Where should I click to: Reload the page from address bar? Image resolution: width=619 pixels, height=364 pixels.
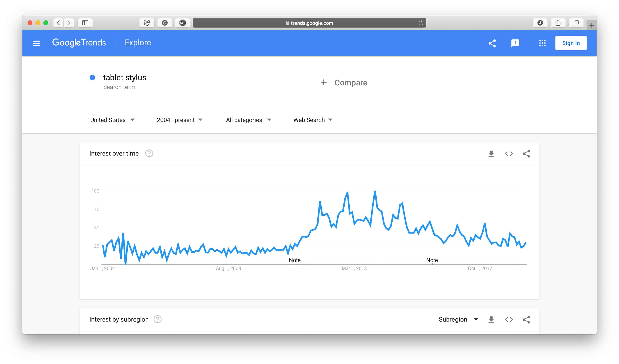click(x=421, y=23)
